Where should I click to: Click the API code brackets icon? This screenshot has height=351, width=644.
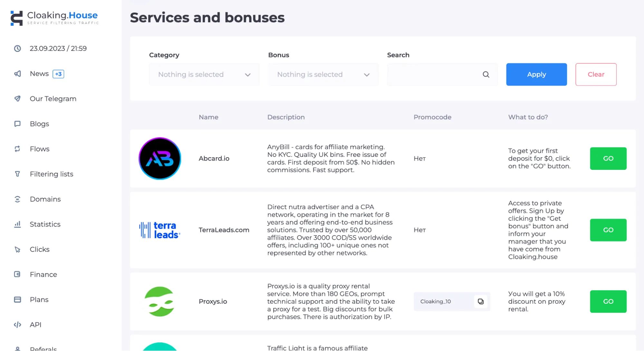(x=17, y=325)
